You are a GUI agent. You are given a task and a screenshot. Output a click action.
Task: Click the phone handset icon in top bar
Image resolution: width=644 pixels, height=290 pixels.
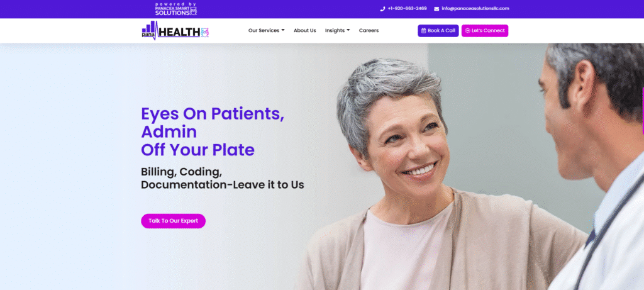pyautogui.click(x=382, y=9)
